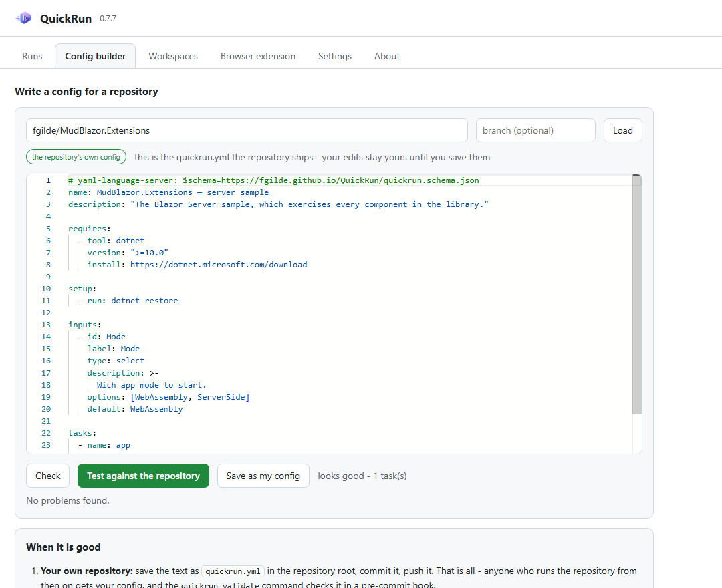Viewport: 722px width, 588px height.
Task: Click 'name: app' on line 23
Action: pos(109,445)
